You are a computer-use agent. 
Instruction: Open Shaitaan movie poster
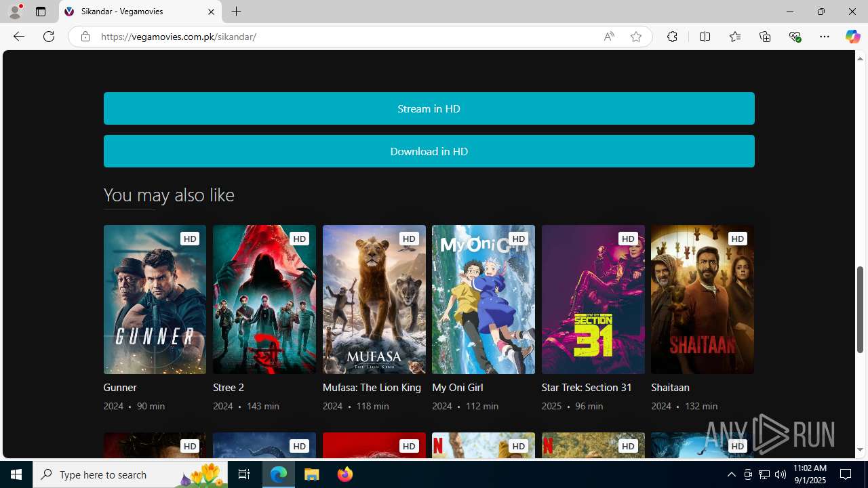click(703, 300)
